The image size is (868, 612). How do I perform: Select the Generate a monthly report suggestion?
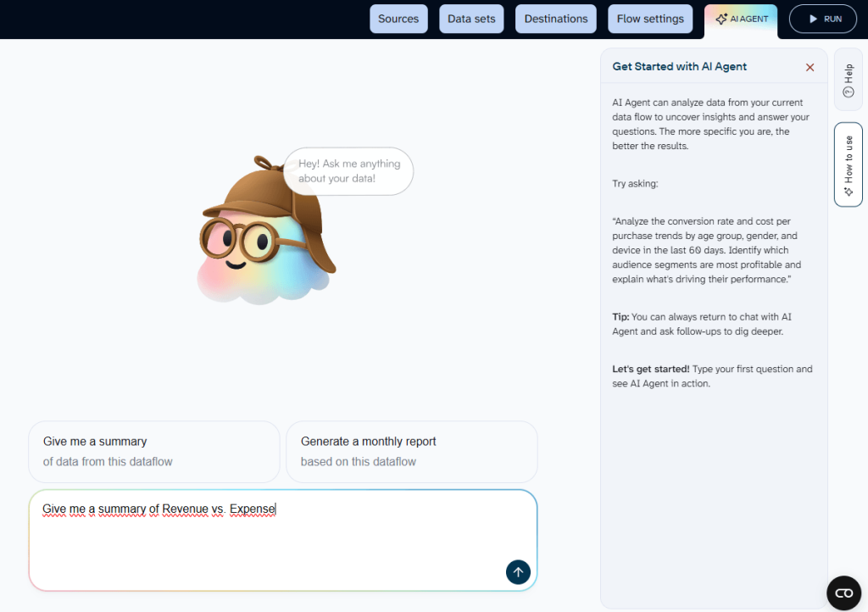click(412, 451)
